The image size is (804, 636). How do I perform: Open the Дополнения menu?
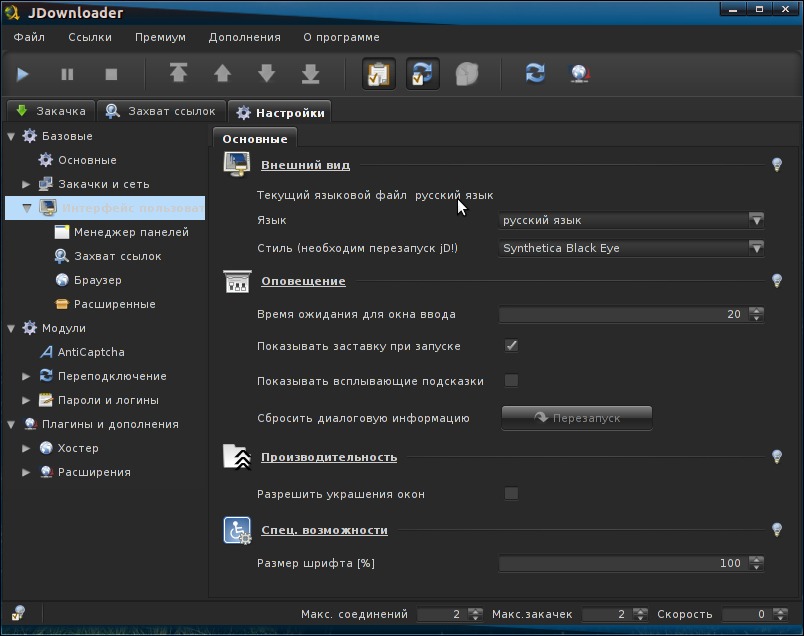(245, 37)
